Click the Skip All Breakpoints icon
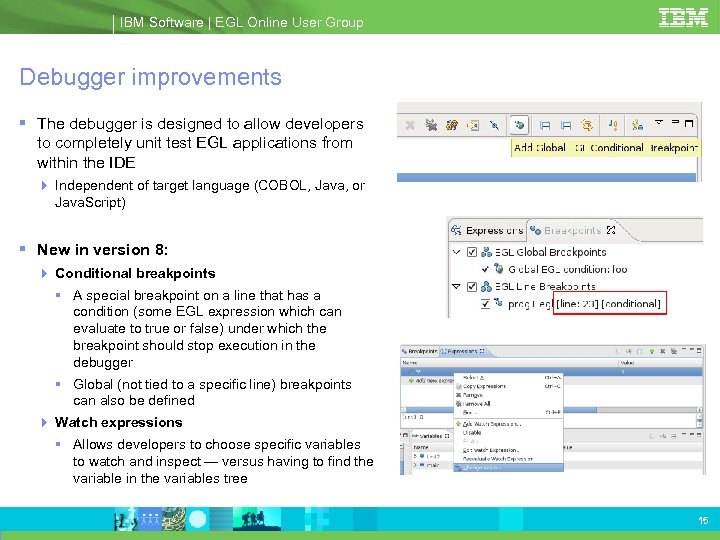720x540 pixels. pyautogui.click(x=494, y=125)
